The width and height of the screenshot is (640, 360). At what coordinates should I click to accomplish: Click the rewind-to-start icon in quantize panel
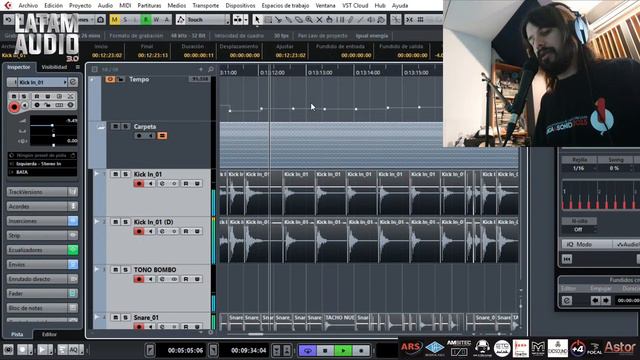(567, 259)
